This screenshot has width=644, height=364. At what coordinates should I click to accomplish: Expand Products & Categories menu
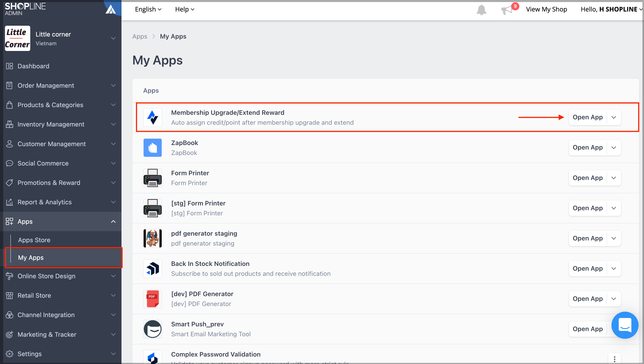61,105
